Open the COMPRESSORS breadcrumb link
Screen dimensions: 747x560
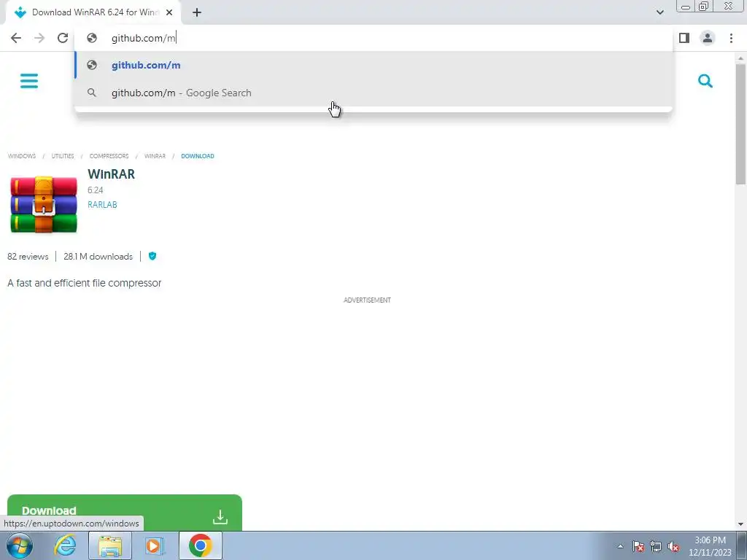pyautogui.click(x=109, y=156)
